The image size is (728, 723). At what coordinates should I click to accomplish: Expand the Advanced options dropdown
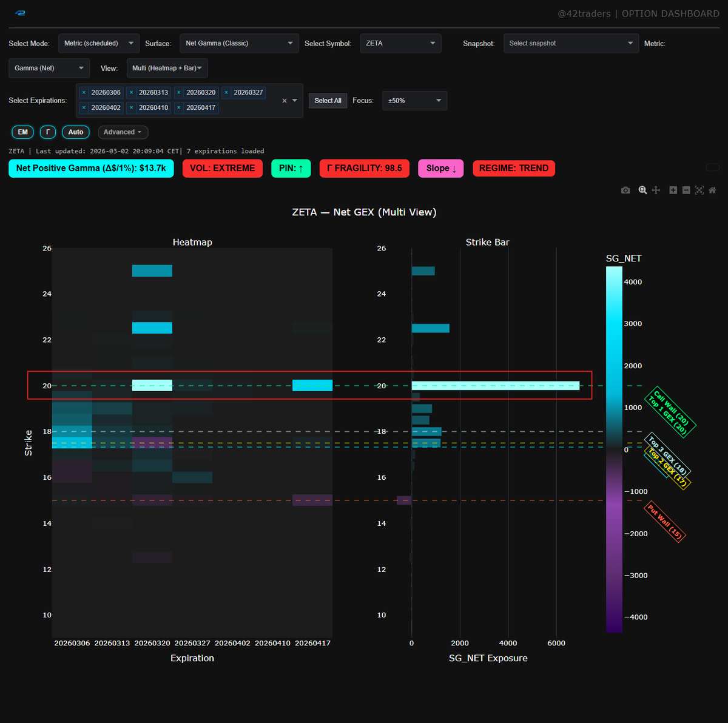click(x=123, y=132)
